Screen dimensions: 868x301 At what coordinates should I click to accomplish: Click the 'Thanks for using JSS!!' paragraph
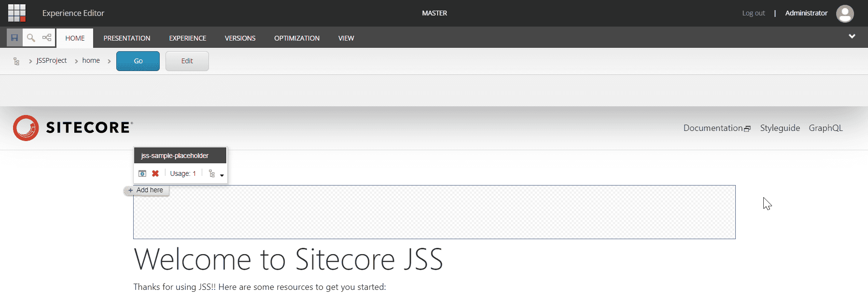coord(260,287)
